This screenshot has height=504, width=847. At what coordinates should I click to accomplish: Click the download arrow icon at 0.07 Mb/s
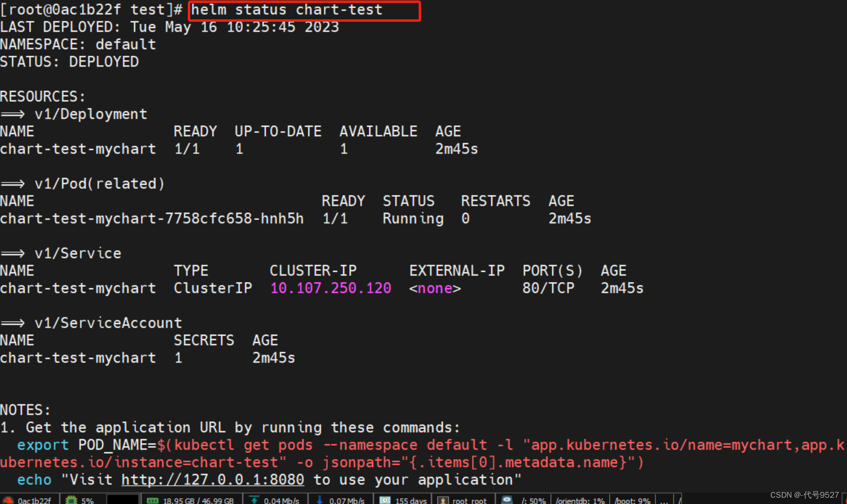(319, 500)
